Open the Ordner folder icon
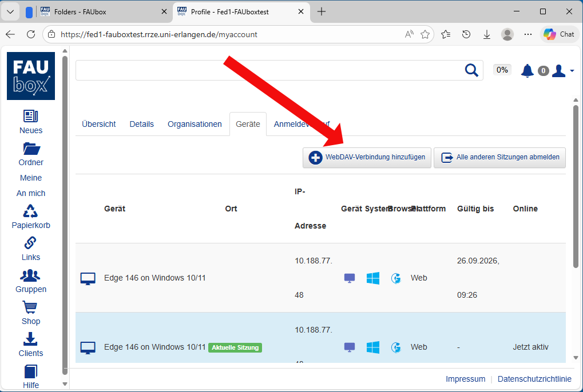 pyautogui.click(x=31, y=149)
